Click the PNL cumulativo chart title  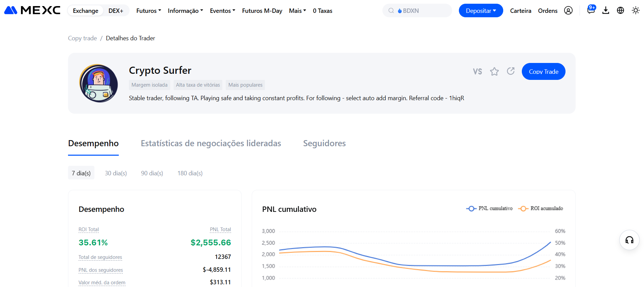tap(289, 209)
